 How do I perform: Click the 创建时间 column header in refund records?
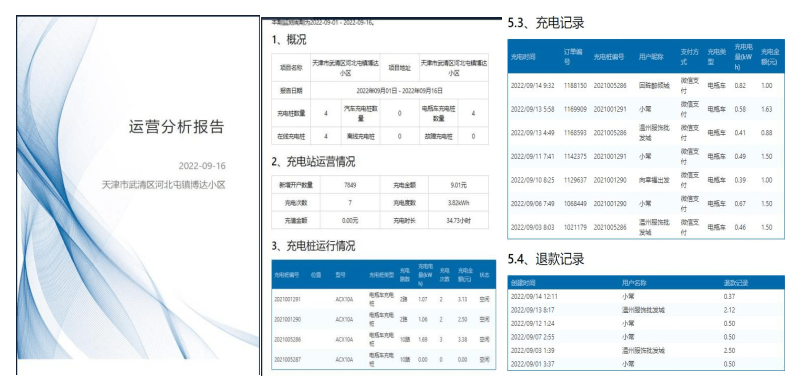click(x=523, y=283)
